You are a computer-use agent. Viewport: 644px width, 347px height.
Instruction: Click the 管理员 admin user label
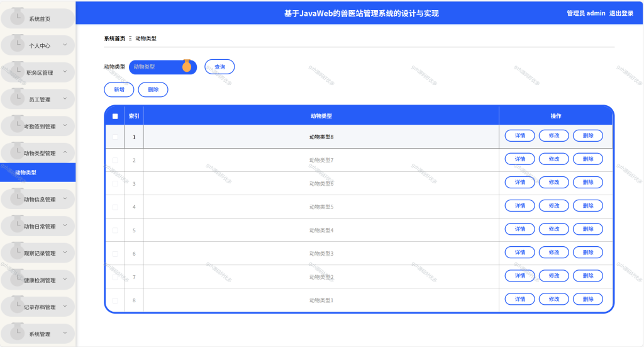[x=586, y=13]
